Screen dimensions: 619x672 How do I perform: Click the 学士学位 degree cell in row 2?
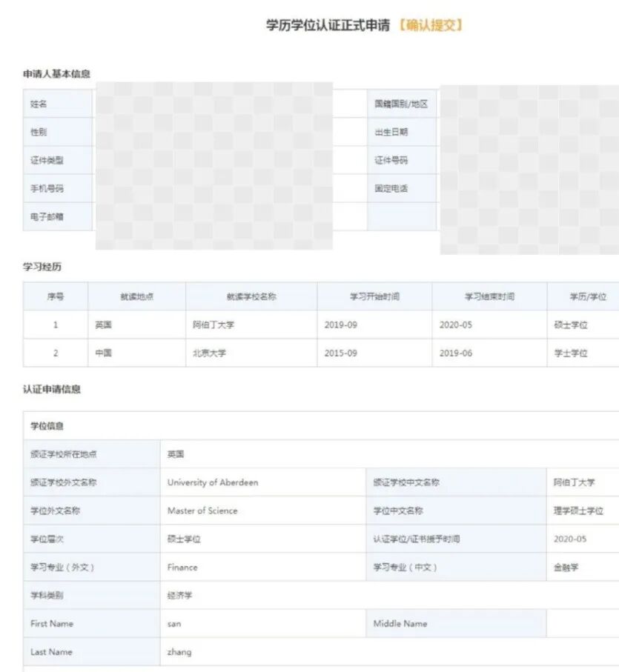coord(571,353)
